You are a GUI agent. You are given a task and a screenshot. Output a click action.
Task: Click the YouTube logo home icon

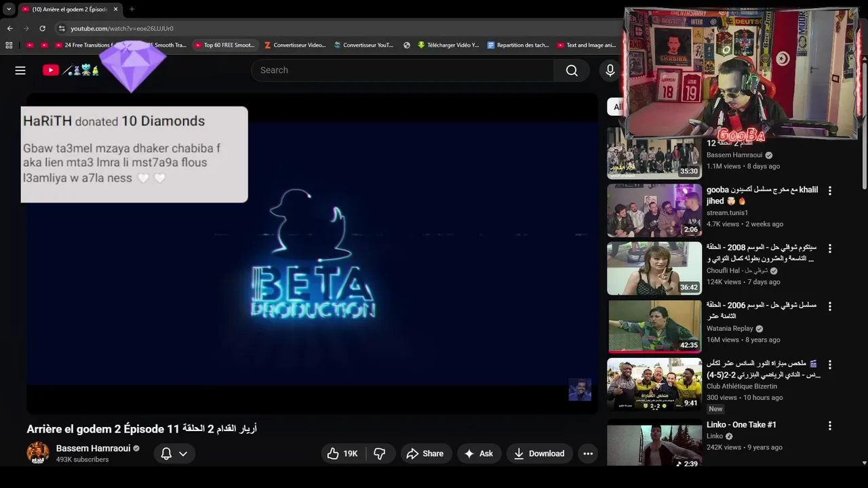51,70
